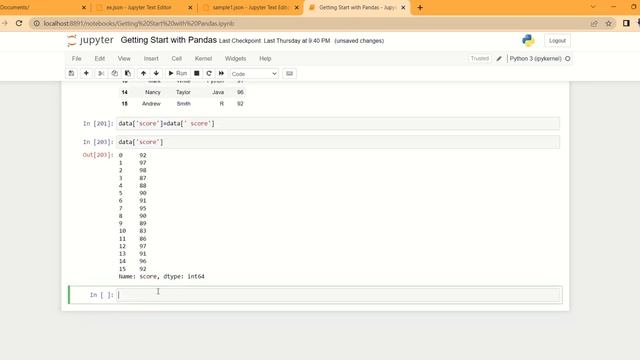Screen dimensions: 640x360
Task: Click the Python 3 (ipykernel) label
Action: 536,59
